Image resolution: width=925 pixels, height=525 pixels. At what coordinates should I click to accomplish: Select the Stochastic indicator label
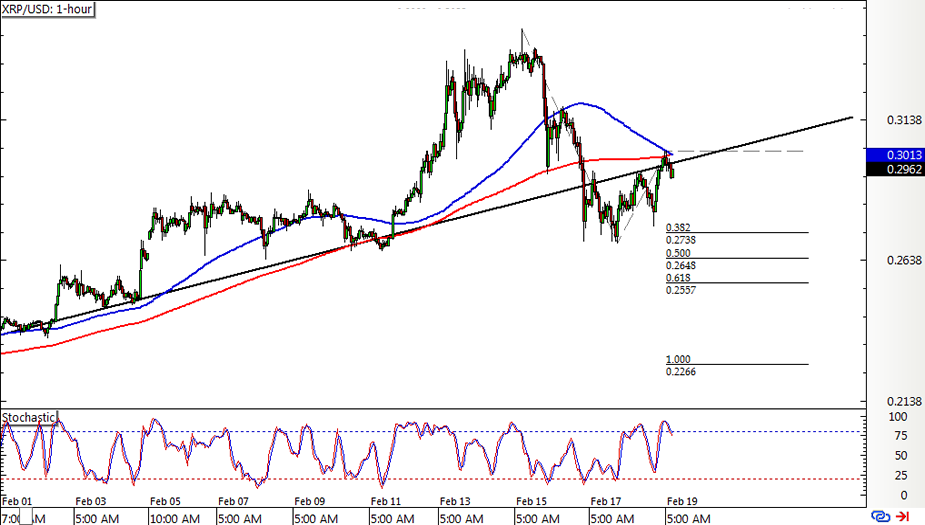point(28,418)
